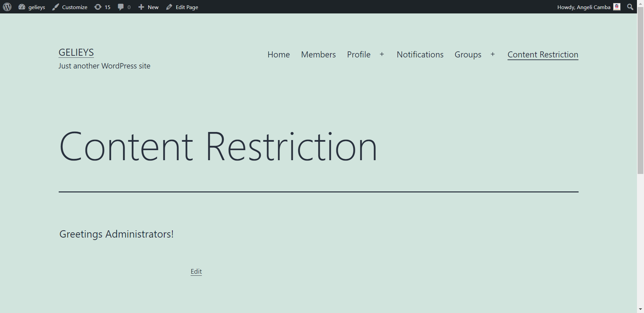
Task: Open the Profile menu item
Action: [359, 54]
